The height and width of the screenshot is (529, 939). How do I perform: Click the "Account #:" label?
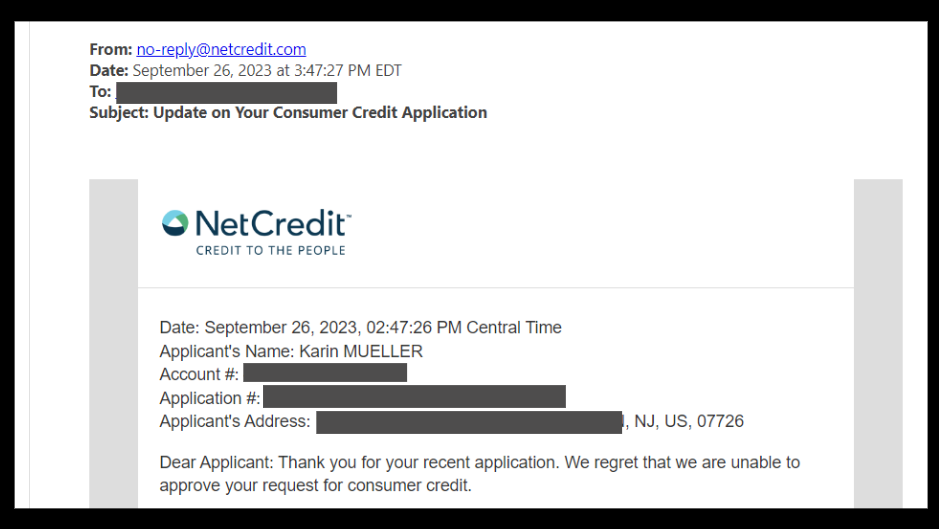(199, 374)
